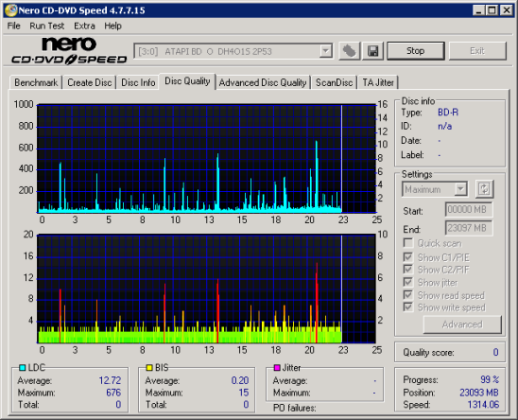Toggle the Show C1/PIE checkbox

point(408,257)
